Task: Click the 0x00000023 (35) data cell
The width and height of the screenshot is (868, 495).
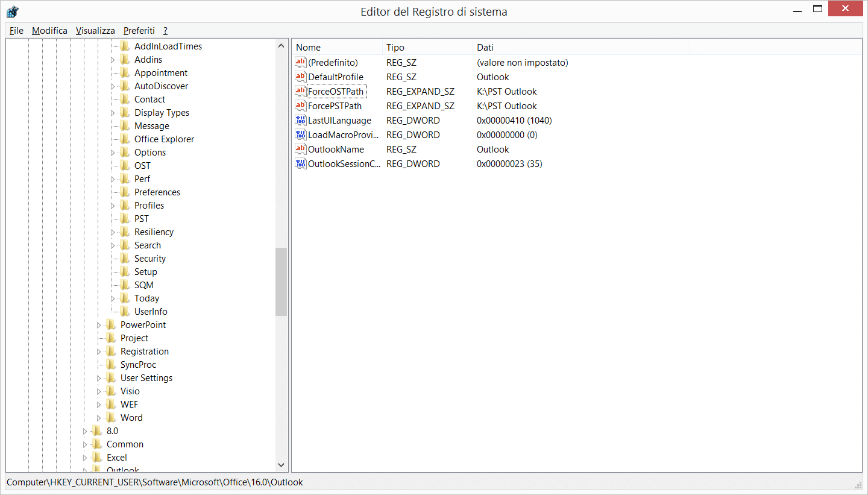Action: [509, 164]
